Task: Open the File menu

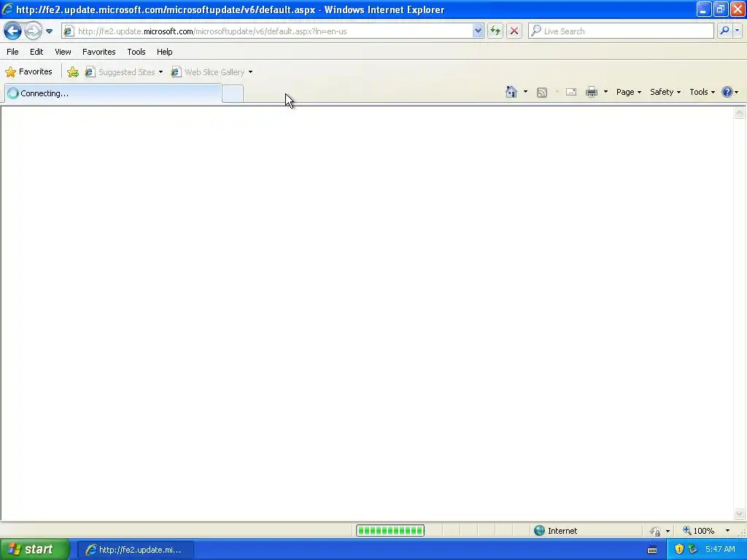Action: coord(12,52)
